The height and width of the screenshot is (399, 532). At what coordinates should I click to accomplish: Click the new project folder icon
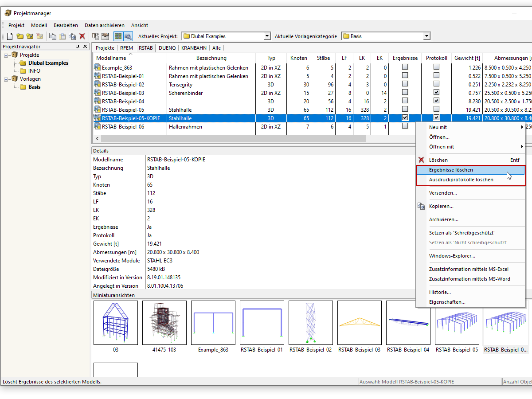[x=20, y=36]
